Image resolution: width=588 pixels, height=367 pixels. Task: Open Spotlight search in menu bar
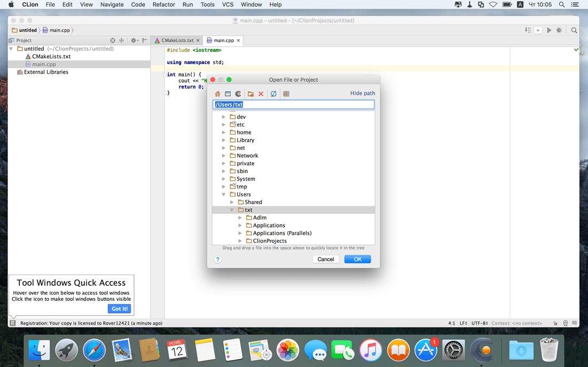pyautogui.click(x=562, y=4)
